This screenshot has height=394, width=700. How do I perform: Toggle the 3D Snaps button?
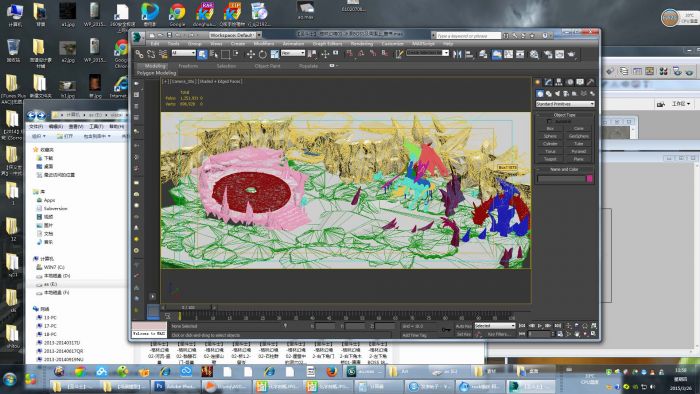(349, 54)
